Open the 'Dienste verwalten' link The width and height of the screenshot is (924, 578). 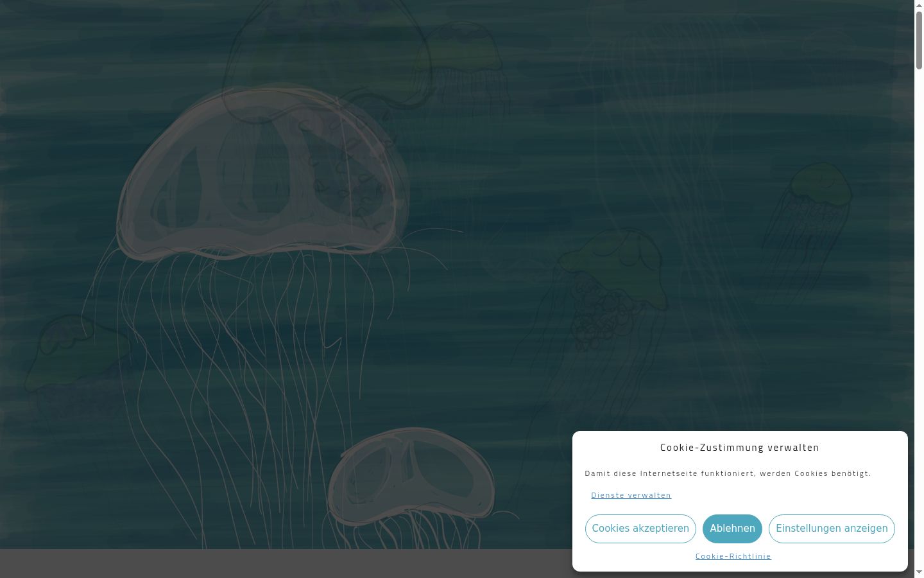pyautogui.click(x=631, y=495)
